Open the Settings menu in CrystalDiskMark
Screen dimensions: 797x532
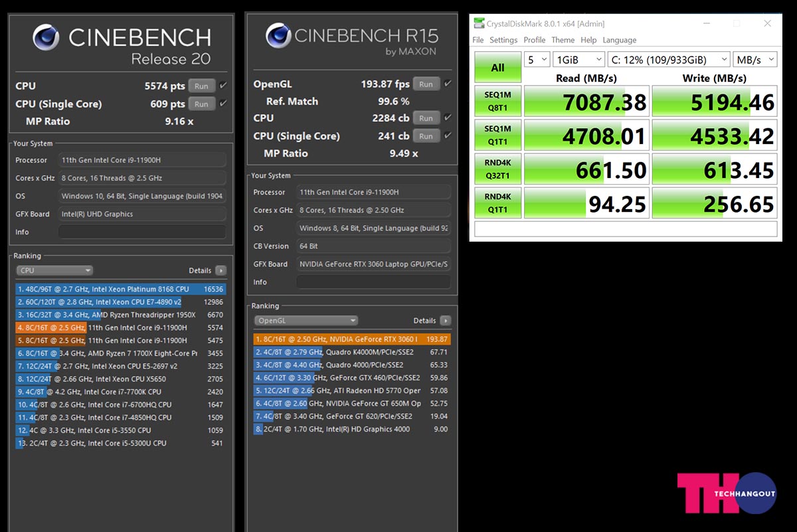point(503,40)
